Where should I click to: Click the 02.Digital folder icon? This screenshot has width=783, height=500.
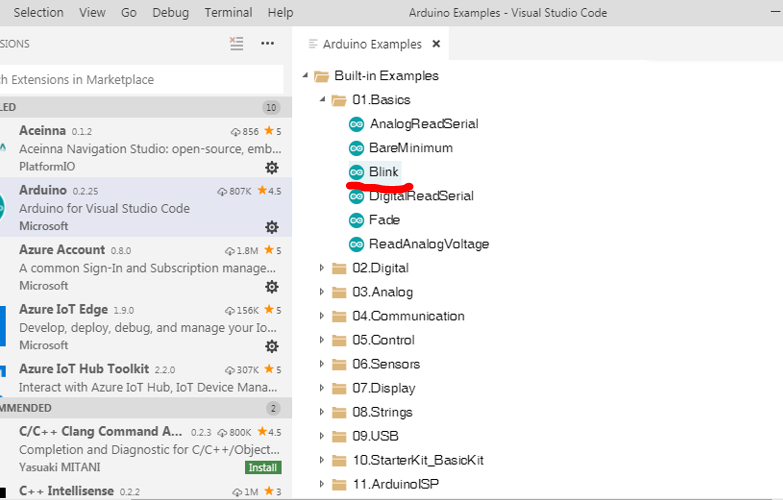point(339,268)
